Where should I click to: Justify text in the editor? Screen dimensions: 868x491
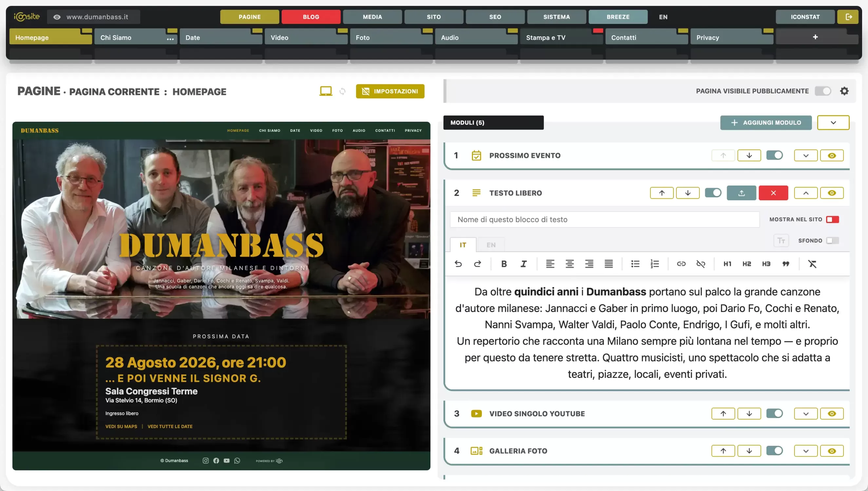[x=609, y=264]
